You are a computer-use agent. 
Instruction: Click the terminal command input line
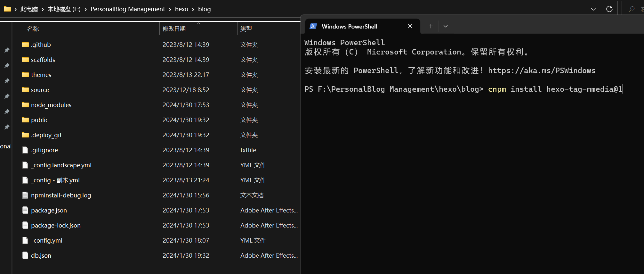click(x=463, y=89)
